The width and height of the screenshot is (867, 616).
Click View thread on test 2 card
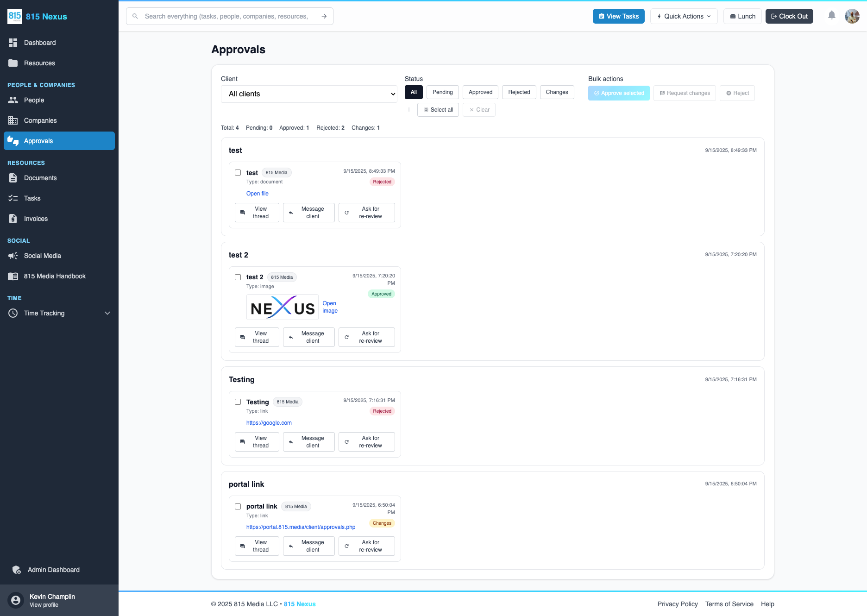[257, 337]
